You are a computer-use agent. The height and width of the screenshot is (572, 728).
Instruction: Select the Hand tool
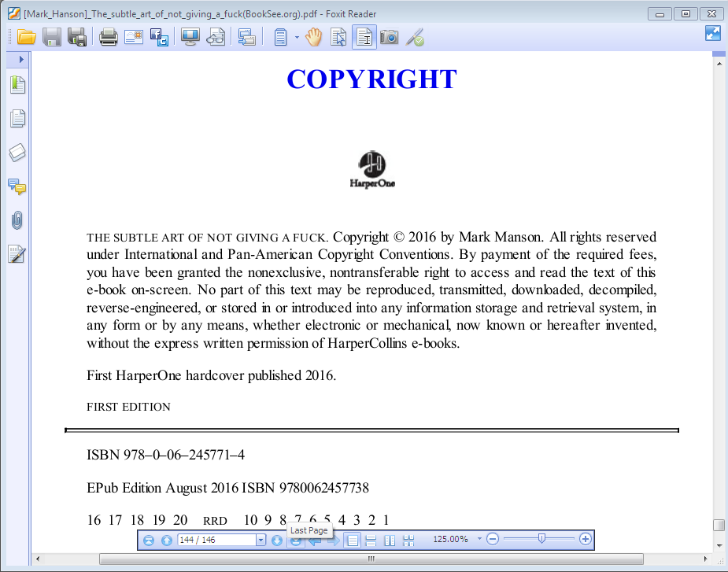[314, 37]
